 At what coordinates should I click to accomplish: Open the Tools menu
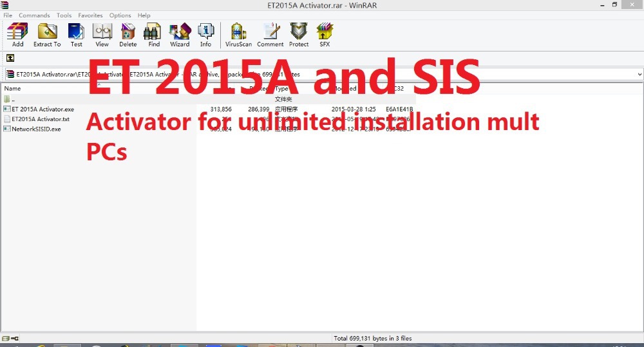click(64, 15)
